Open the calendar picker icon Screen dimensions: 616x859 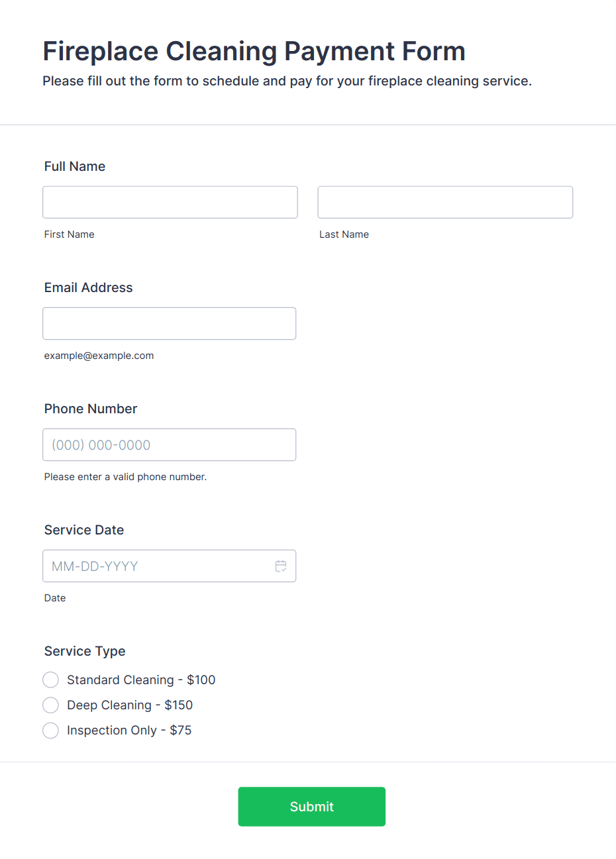pos(281,566)
